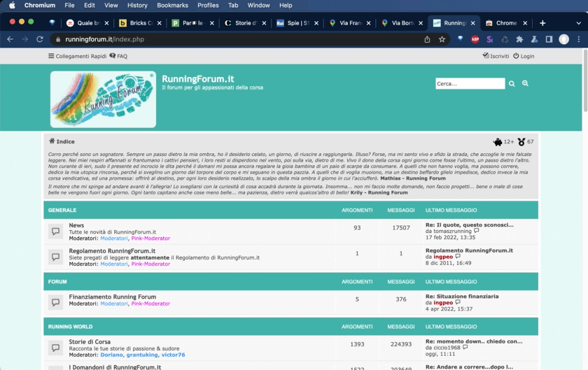Click the Iscriviti registration link
This screenshot has width=588, height=370.
(496, 56)
